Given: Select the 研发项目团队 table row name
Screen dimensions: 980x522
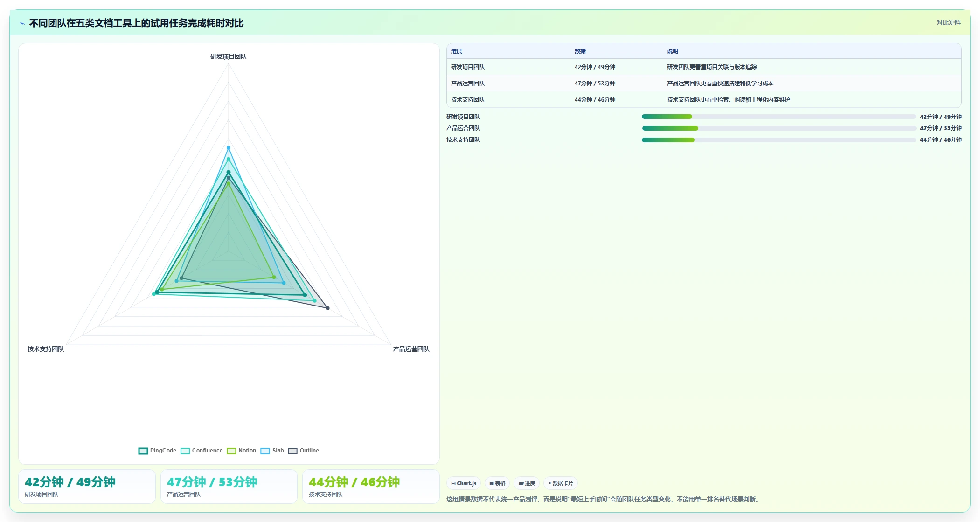Looking at the screenshot, I should [468, 67].
